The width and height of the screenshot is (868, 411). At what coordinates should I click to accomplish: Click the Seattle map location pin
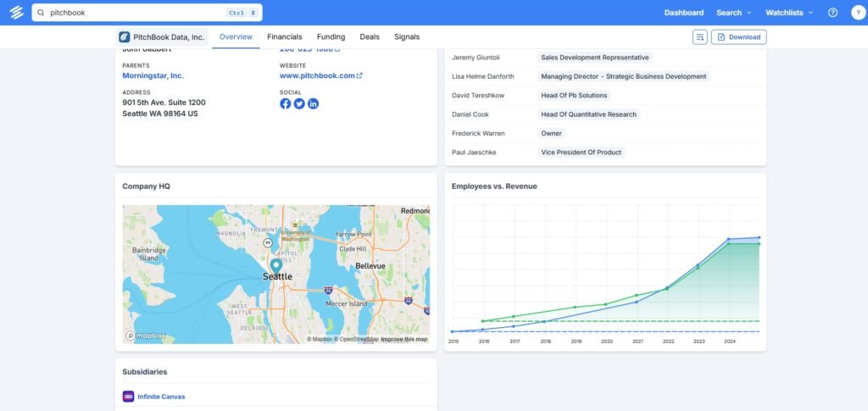pyautogui.click(x=276, y=264)
